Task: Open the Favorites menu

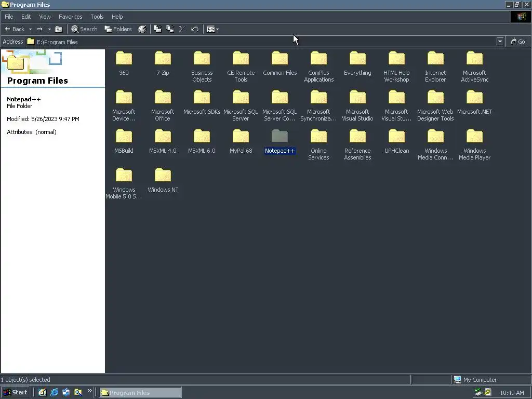Action: (x=71, y=17)
